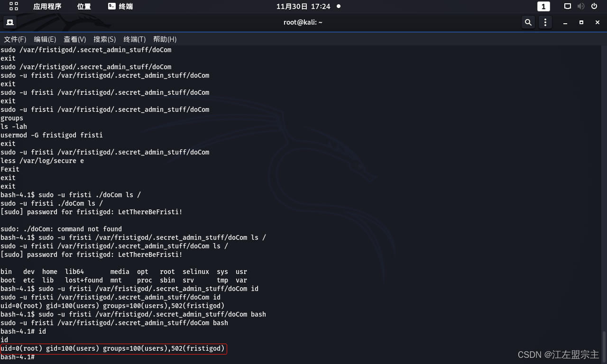The height and width of the screenshot is (364, 607).
Task: Open the 位置 places menu
Action: (x=84, y=6)
